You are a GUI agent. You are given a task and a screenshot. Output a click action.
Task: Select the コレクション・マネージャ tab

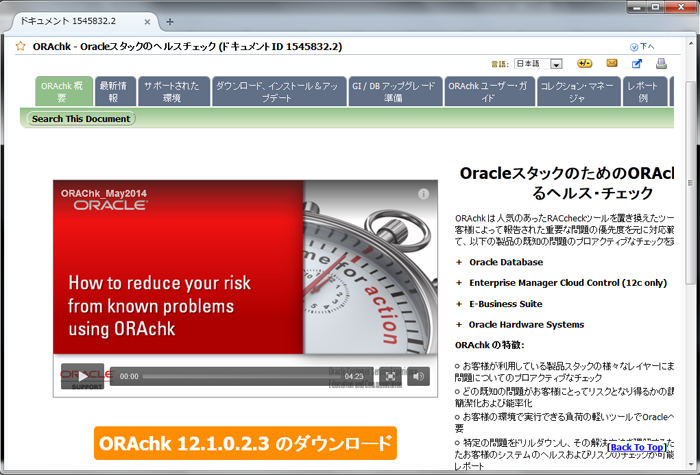(579, 92)
